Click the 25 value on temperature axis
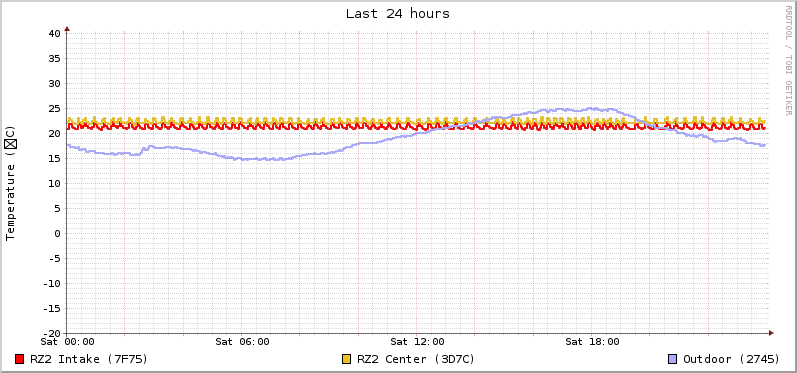This screenshot has height=373, width=797. 54,108
